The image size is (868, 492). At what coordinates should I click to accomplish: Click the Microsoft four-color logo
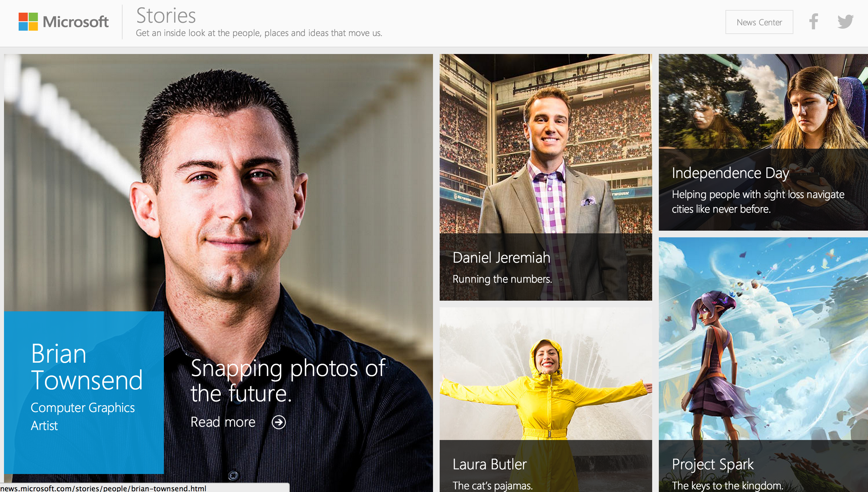28,22
